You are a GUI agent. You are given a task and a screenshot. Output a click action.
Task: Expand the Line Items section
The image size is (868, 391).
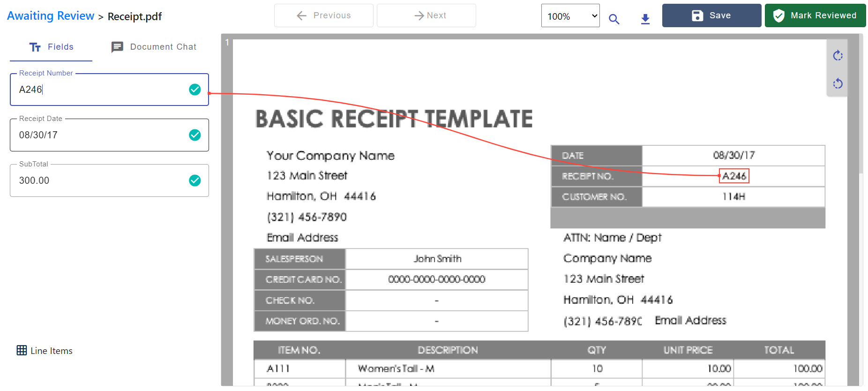tap(51, 351)
